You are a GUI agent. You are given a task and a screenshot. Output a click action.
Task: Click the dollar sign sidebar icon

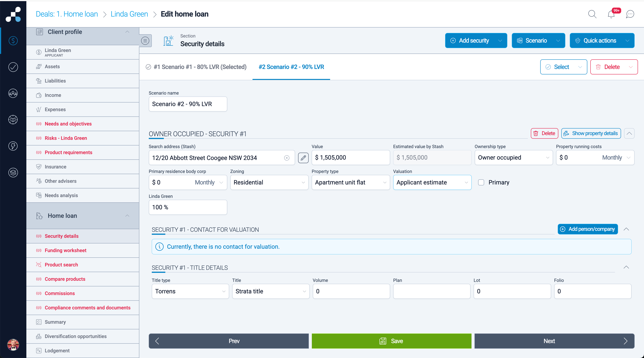[x=13, y=41]
